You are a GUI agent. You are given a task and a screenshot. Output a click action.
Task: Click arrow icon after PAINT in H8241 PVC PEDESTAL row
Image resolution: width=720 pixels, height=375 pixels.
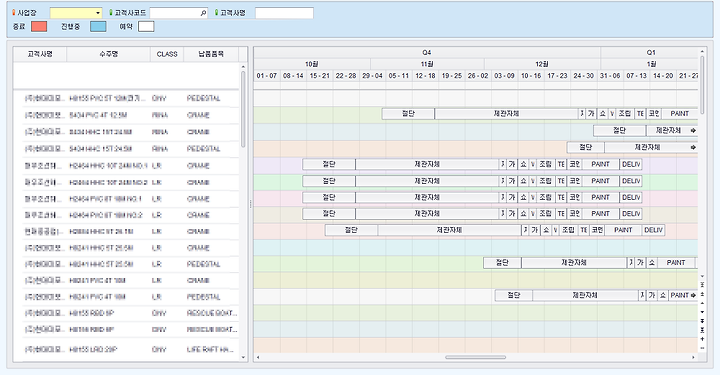(x=693, y=295)
